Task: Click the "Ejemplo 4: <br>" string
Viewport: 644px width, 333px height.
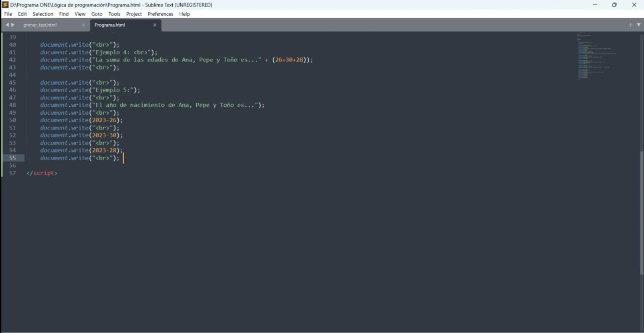Action: pyautogui.click(x=121, y=52)
